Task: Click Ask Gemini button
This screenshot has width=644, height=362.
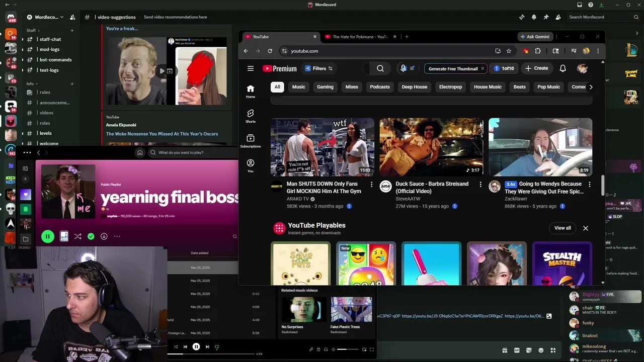Action: click(535, 37)
